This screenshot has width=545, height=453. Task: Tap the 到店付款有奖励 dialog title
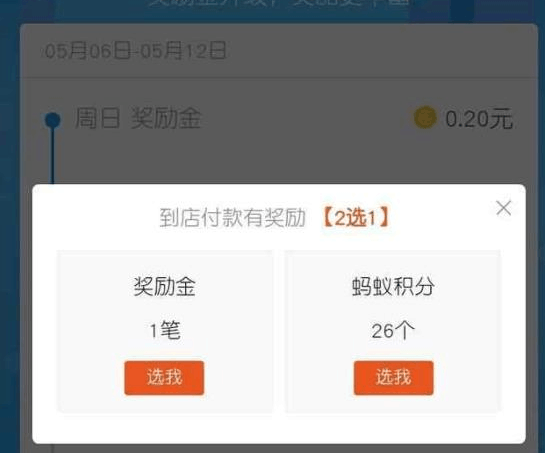(232, 218)
